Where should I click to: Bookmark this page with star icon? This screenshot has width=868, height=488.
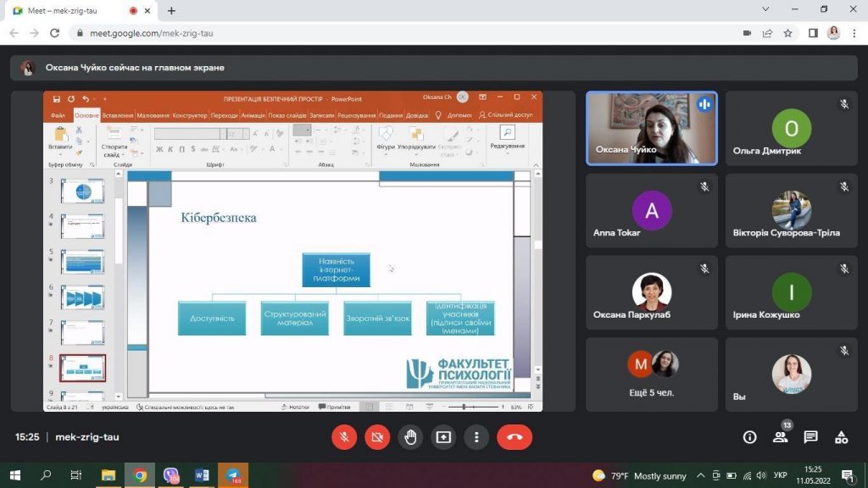click(x=787, y=33)
